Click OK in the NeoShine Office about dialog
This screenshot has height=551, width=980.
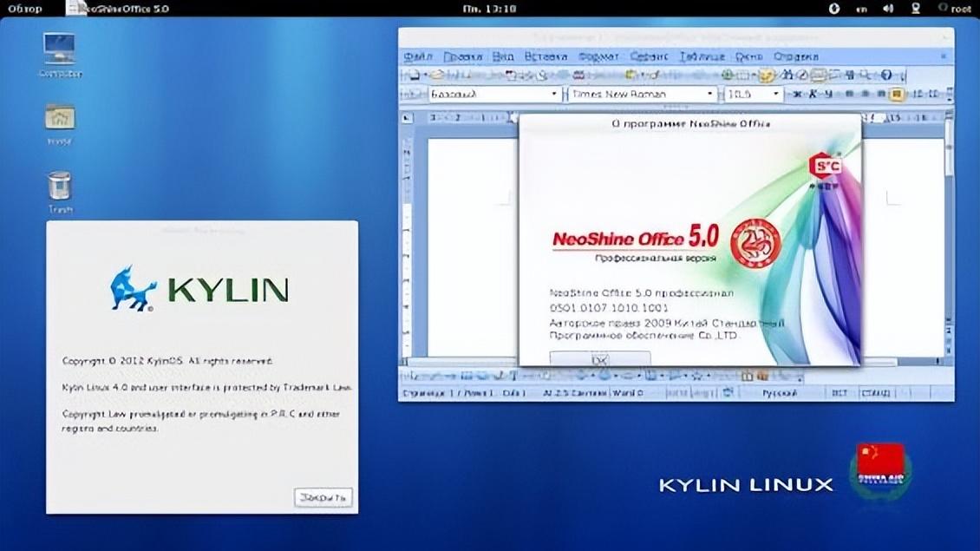(x=600, y=359)
